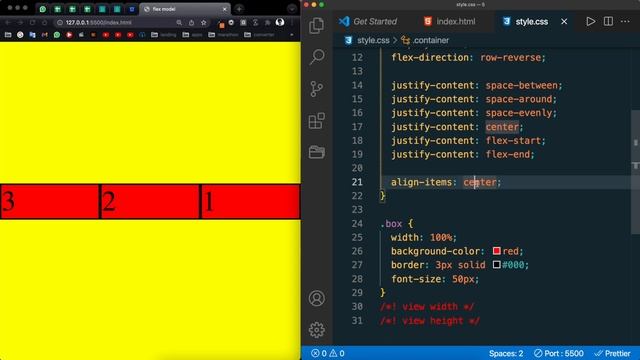This screenshot has height=360, width=640.
Task: Click style.css in the breadcrumb
Action: [373, 40]
